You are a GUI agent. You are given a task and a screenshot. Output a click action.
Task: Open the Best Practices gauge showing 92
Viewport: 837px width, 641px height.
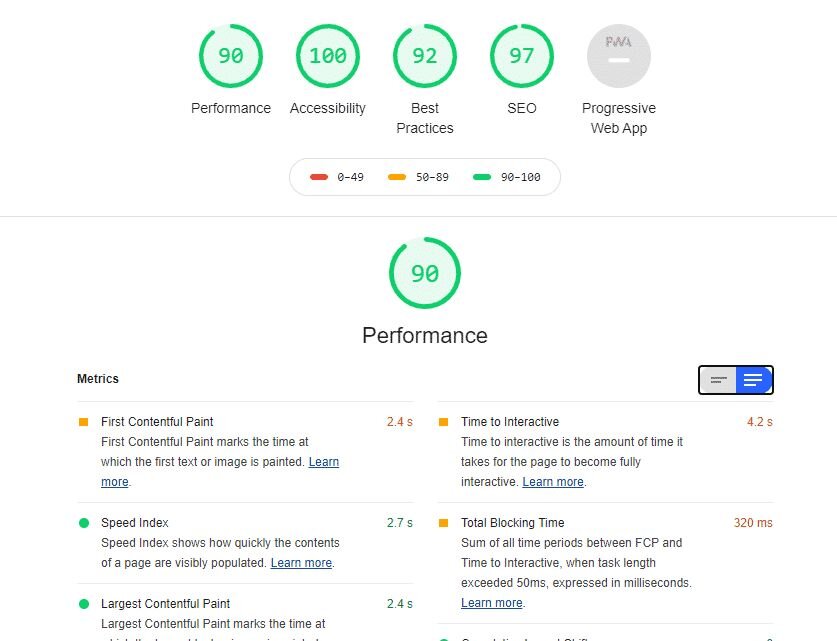pos(425,56)
